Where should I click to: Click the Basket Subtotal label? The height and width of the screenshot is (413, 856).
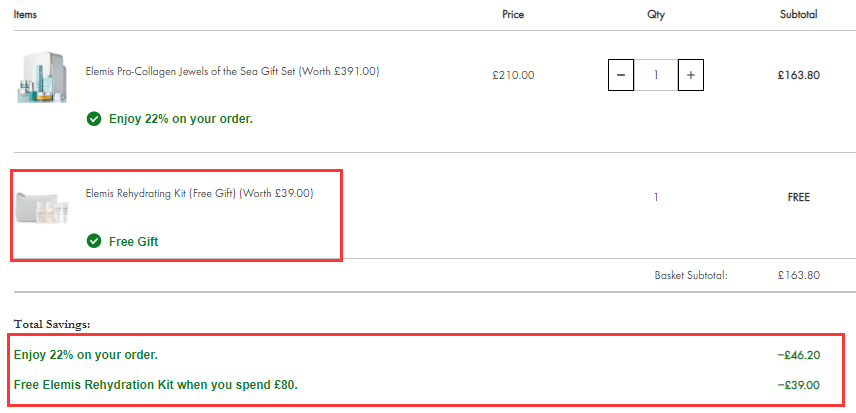691,275
